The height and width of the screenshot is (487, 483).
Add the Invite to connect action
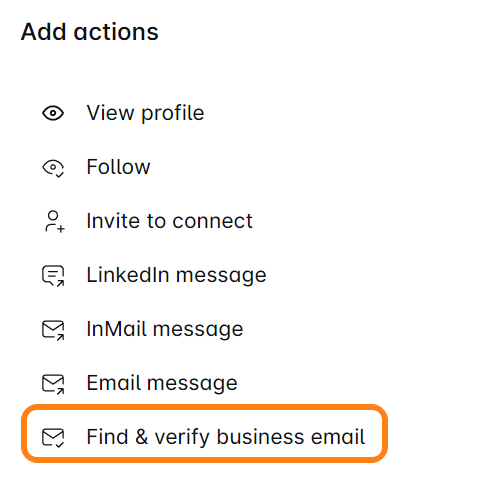point(169,221)
